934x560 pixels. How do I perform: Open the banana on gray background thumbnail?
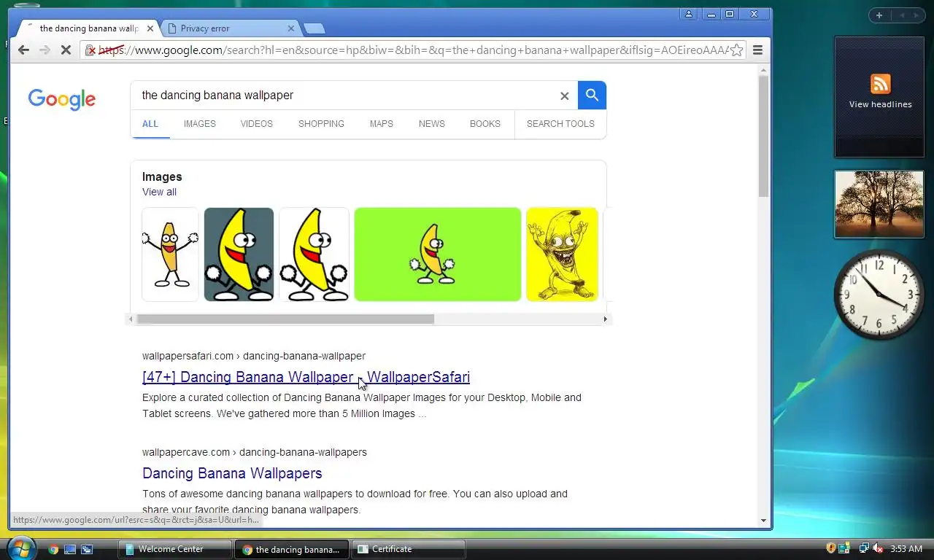[x=239, y=254]
